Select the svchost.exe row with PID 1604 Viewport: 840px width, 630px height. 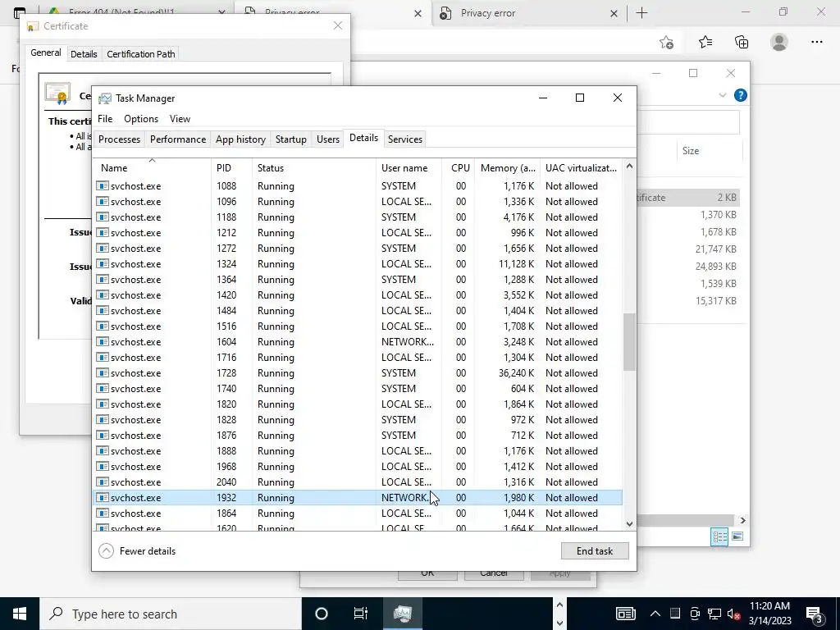358,342
